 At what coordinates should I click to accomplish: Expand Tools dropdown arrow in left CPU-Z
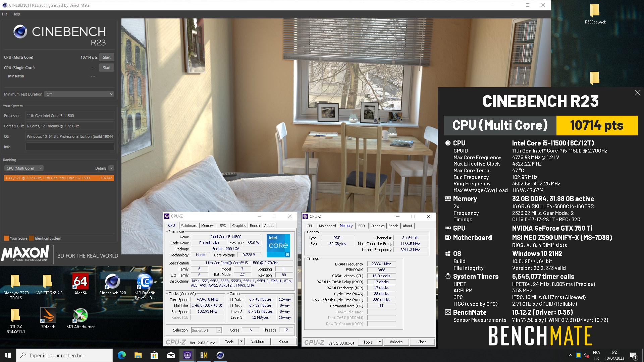click(241, 342)
